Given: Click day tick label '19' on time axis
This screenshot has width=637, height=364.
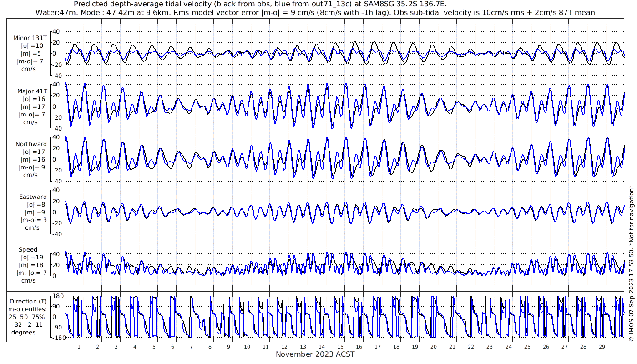Looking at the screenshot, I should pos(415,346).
